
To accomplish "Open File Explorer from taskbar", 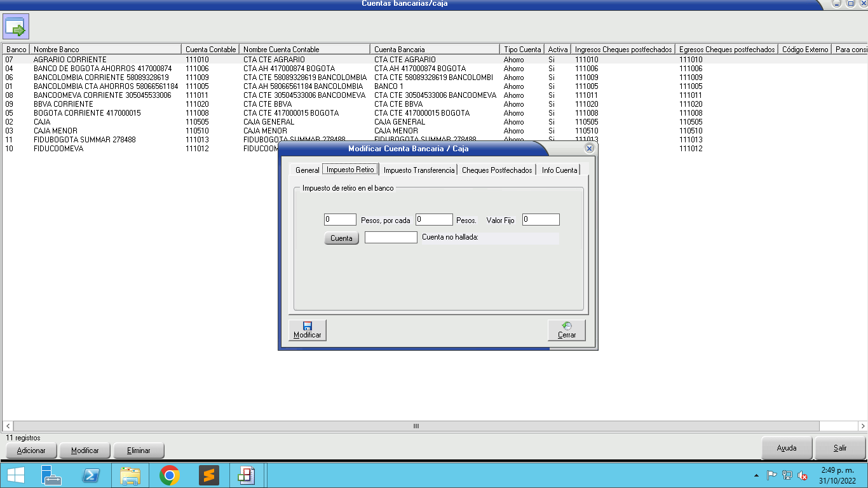I will click(130, 475).
